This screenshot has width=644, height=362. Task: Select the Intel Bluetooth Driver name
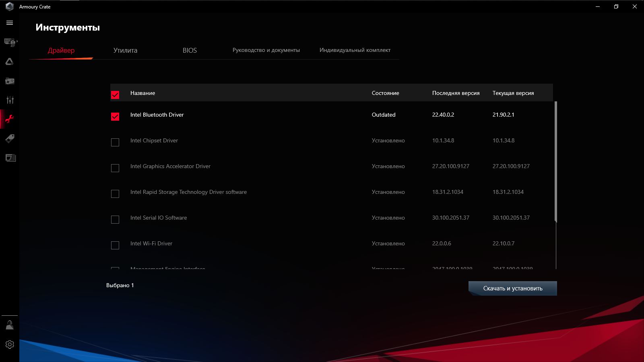click(157, 115)
